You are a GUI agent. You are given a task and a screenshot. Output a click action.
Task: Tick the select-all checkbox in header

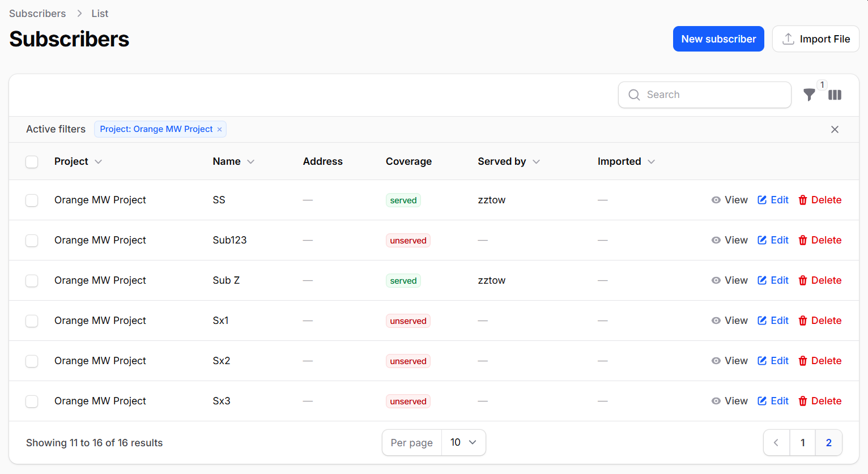point(32,162)
